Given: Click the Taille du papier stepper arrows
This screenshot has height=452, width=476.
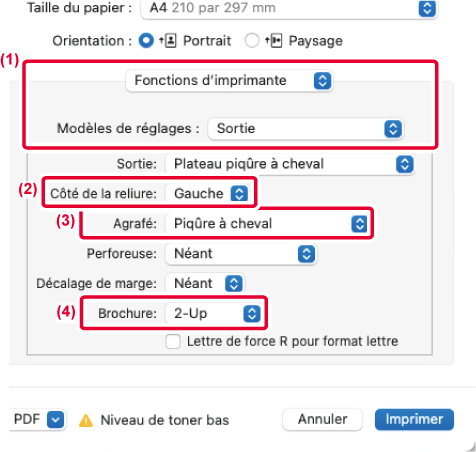Looking at the screenshot, I should tap(427, 8).
